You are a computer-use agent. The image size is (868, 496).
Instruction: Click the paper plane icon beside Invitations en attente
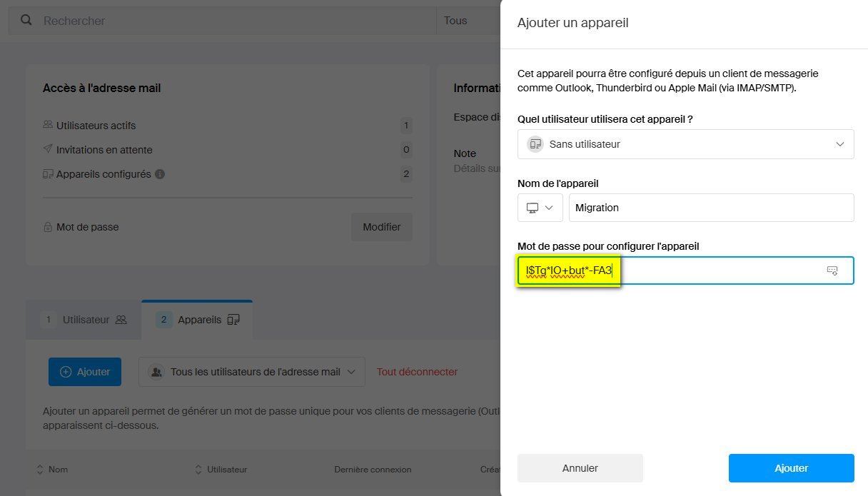46,149
